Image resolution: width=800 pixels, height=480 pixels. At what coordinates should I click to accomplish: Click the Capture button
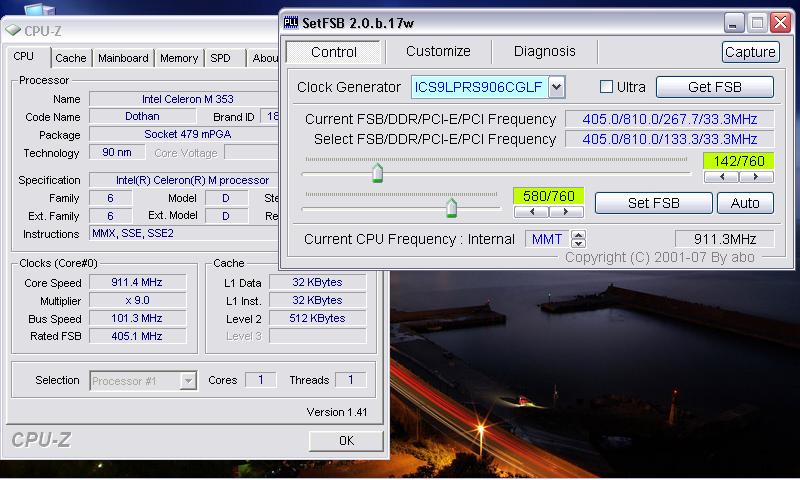pyautogui.click(x=751, y=52)
